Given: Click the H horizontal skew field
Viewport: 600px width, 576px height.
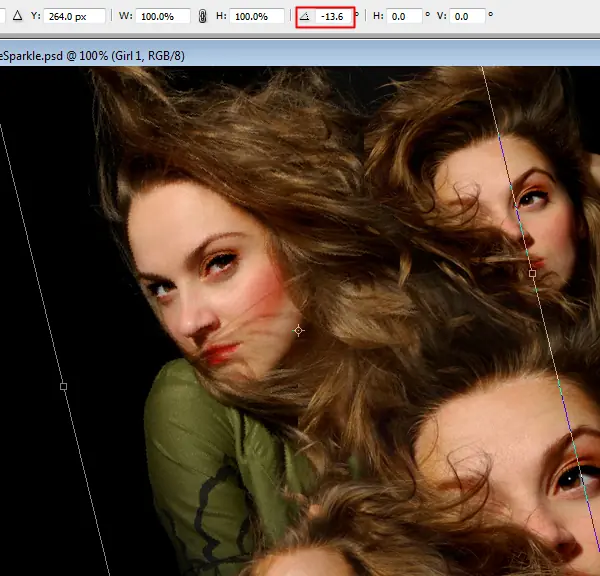Looking at the screenshot, I should (x=405, y=17).
